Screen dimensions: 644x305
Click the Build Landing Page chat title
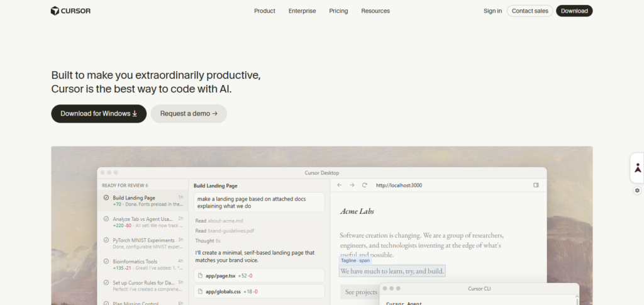pyautogui.click(x=215, y=186)
